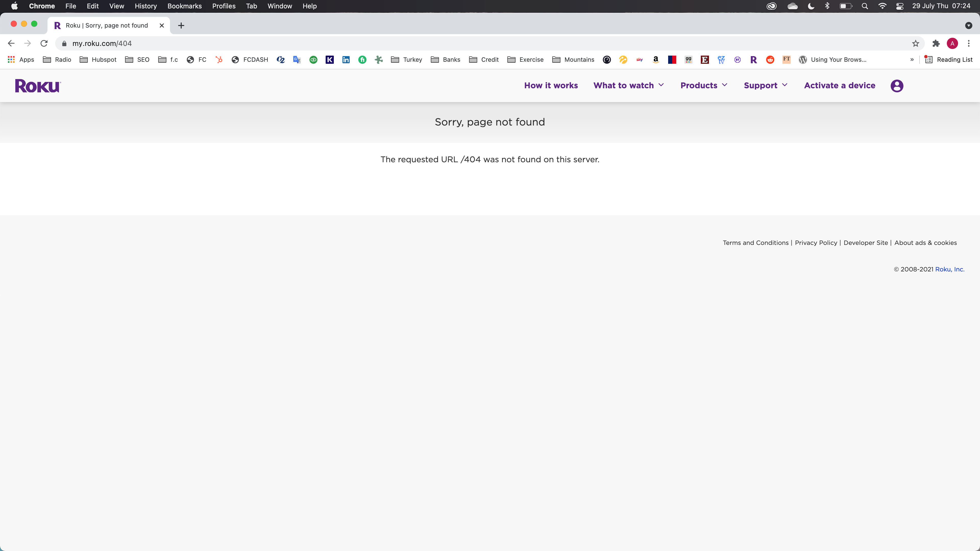Open the Wi-Fi menu bar icon
The height and width of the screenshot is (551, 980).
882,6
